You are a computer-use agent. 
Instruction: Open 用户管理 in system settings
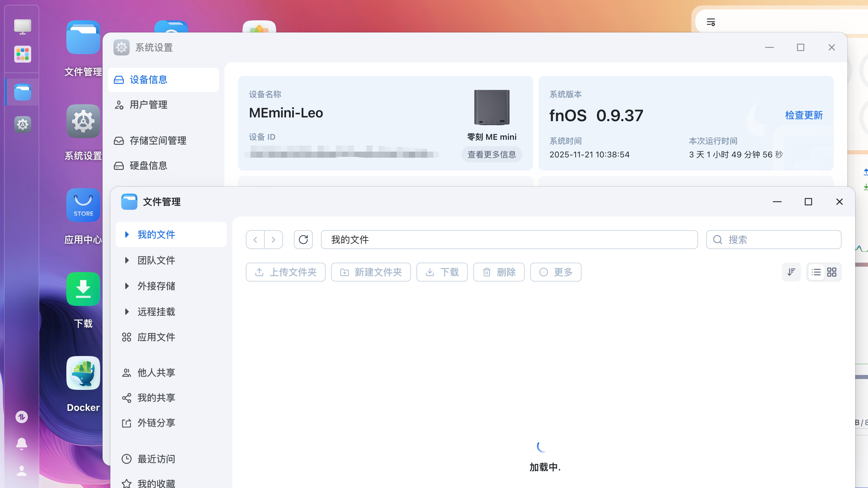(x=148, y=105)
